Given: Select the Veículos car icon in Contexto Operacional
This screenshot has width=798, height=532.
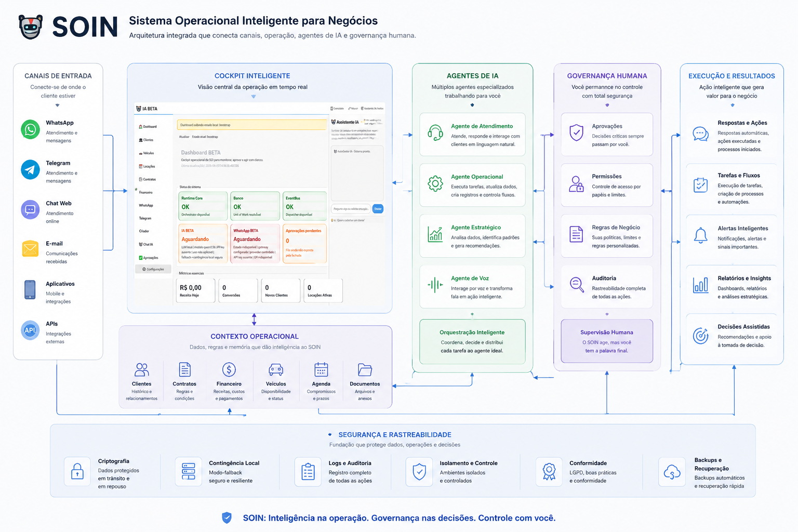Looking at the screenshot, I should (x=276, y=369).
